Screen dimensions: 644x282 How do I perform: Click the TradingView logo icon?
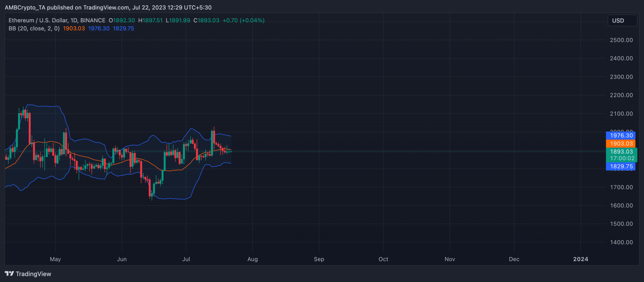[9, 273]
